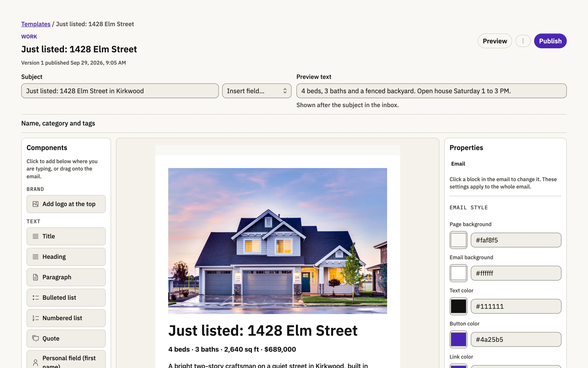The image size is (588, 368).
Task: Click the bullet icon beside Bulleted list
Action: click(36, 298)
